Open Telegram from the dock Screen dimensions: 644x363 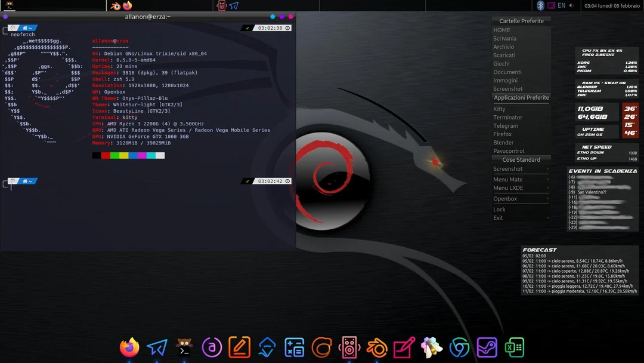(156, 346)
